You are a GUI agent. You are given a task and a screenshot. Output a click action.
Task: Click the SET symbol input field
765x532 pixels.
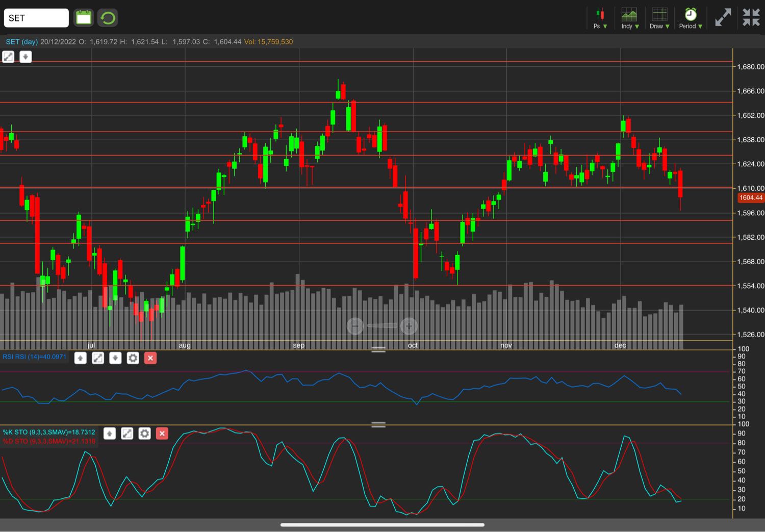click(x=36, y=18)
